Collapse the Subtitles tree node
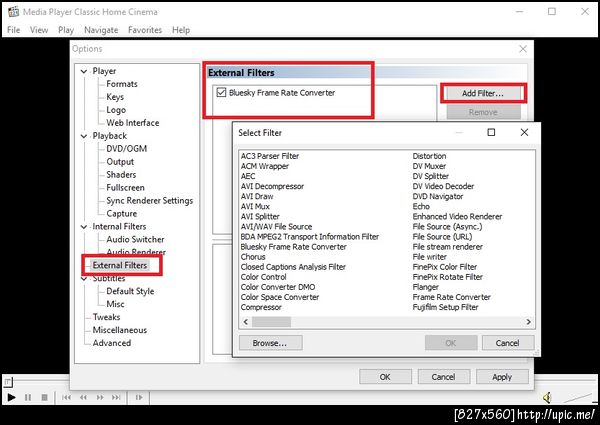The height and width of the screenshot is (425, 600). 84,279
